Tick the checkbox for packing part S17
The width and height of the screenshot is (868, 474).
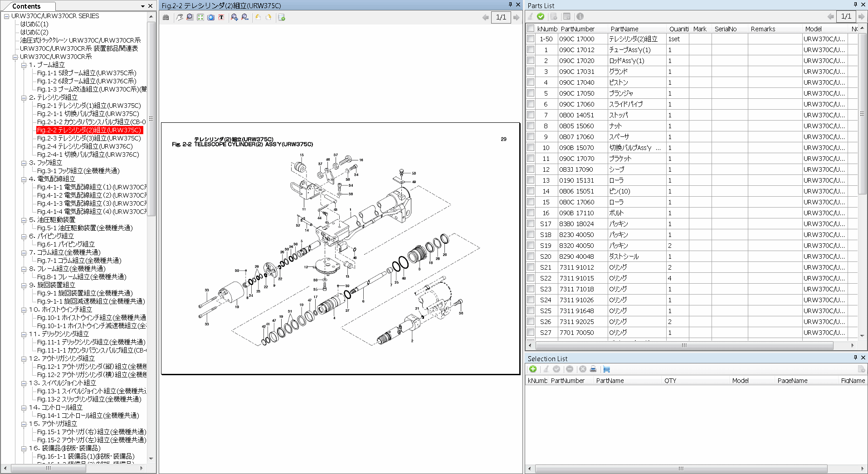530,223
